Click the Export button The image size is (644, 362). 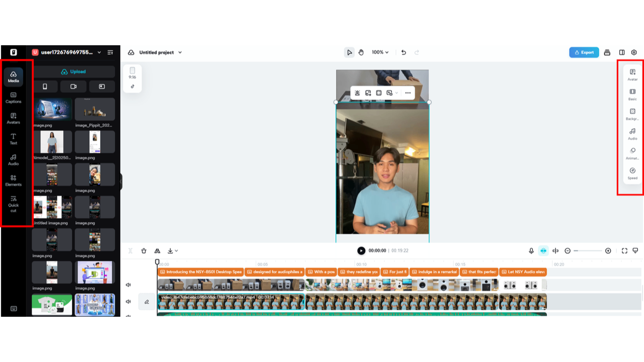[x=584, y=52]
